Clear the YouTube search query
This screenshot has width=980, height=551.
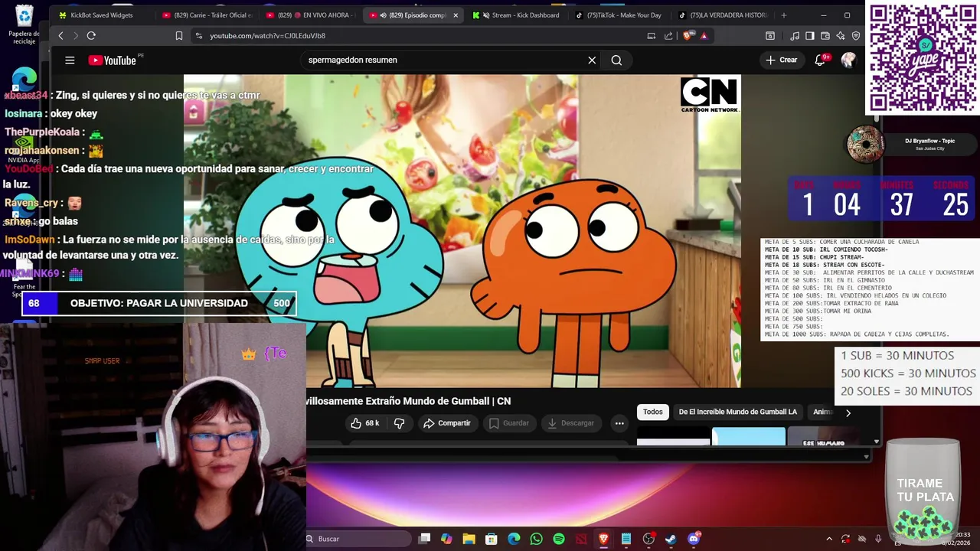(592, 60)
